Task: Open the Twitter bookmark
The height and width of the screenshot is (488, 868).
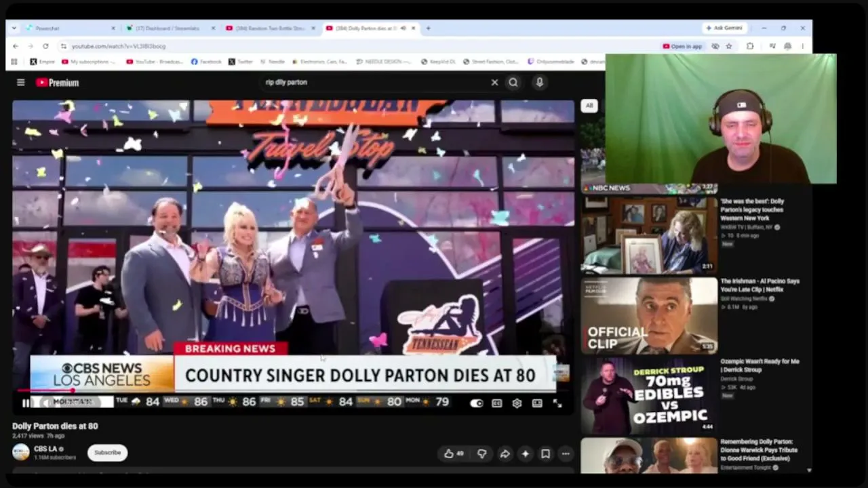Action: (241, 62)
